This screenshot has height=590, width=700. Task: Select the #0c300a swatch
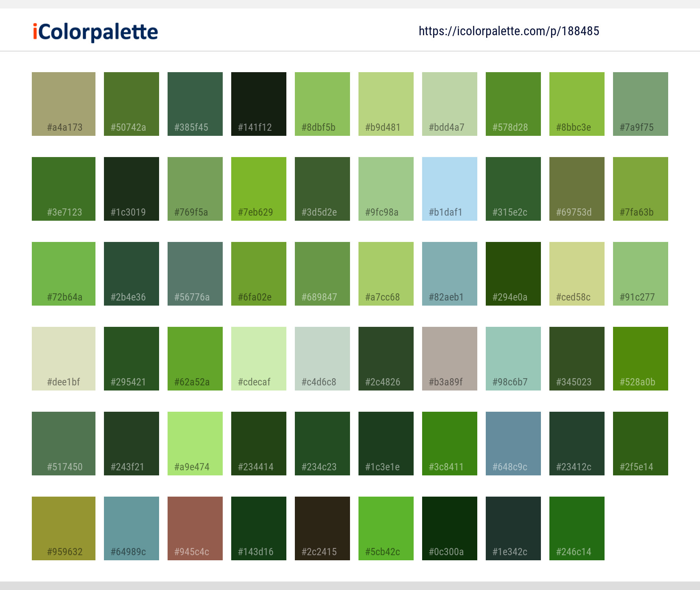tap(450, 528)
